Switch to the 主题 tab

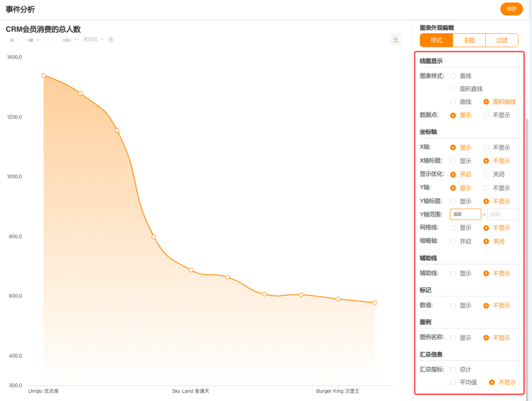tap(469, 40)
